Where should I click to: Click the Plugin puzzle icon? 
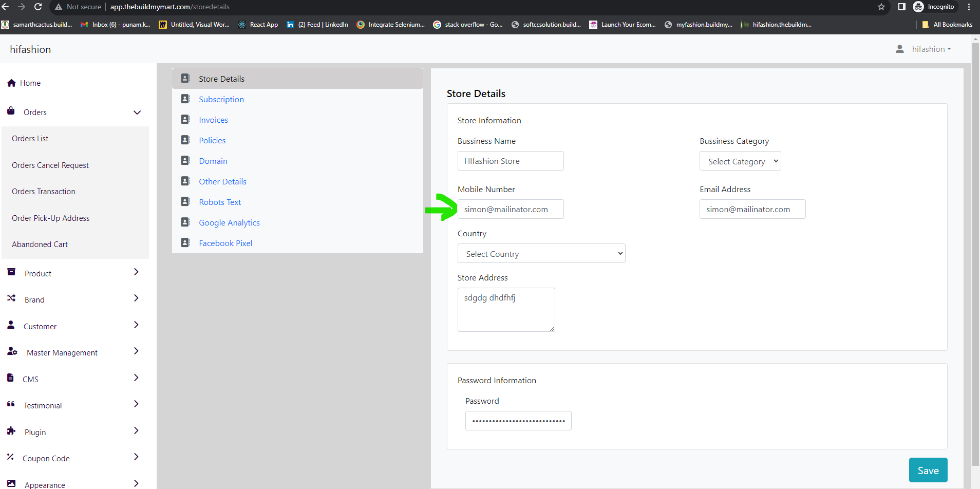[11, 431]
